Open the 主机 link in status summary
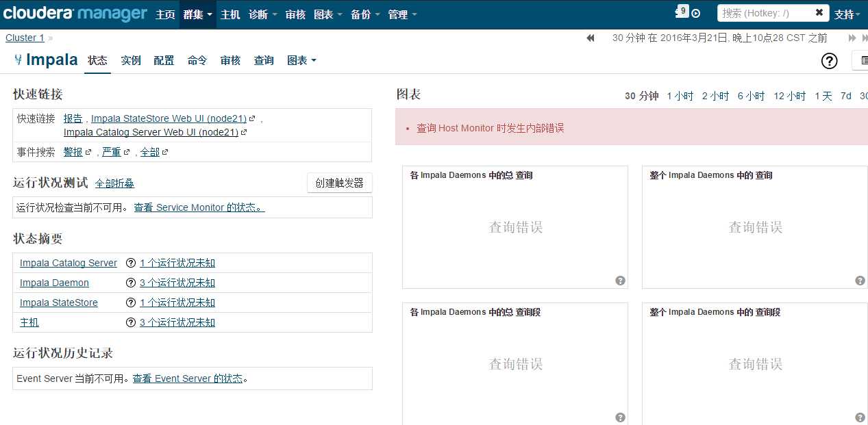 click(x=29, y=322)
